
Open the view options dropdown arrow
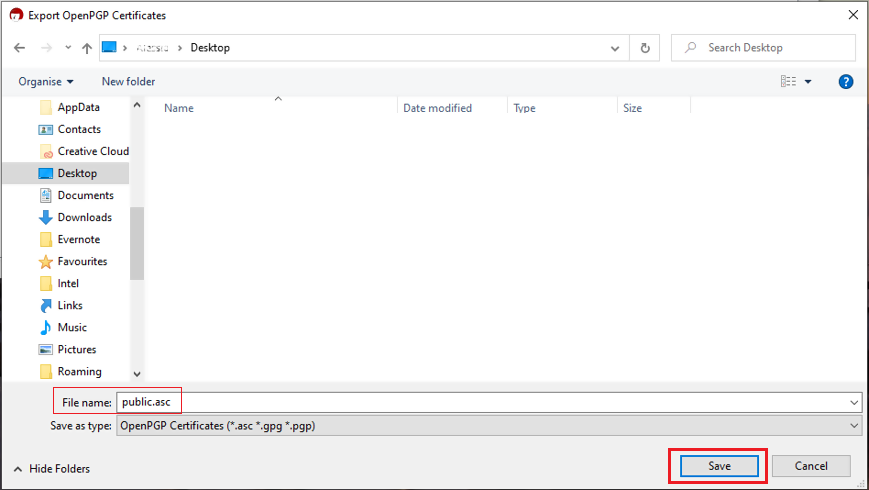click(x=808, y=81)
